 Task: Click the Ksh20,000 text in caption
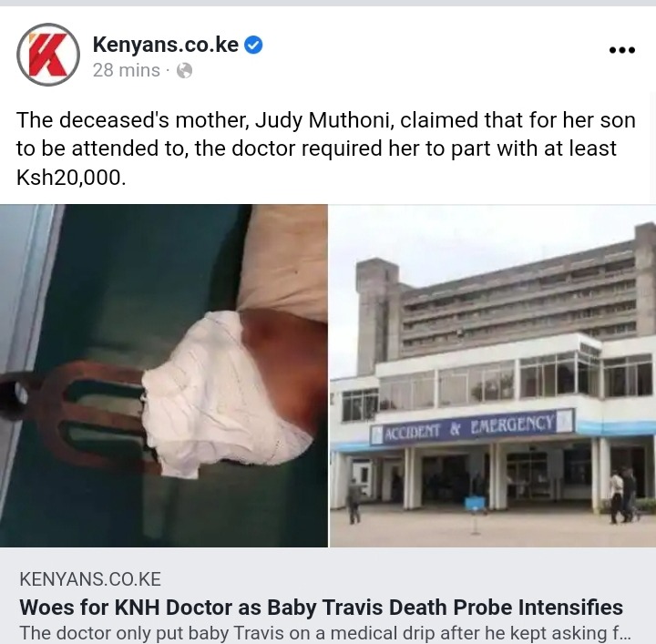tap(71, 178)
